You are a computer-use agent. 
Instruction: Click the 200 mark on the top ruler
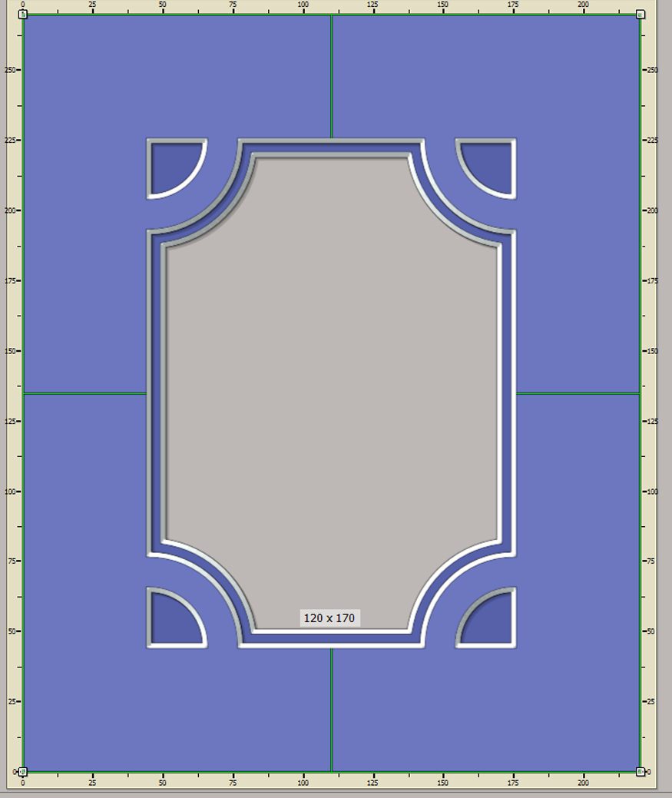(583, 5)
